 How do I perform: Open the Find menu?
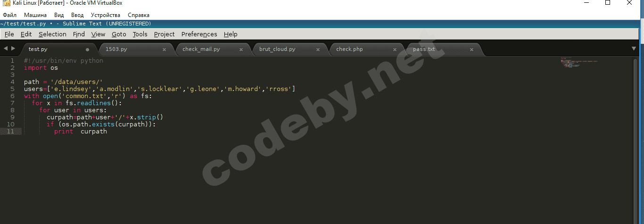tap(79, 34)
